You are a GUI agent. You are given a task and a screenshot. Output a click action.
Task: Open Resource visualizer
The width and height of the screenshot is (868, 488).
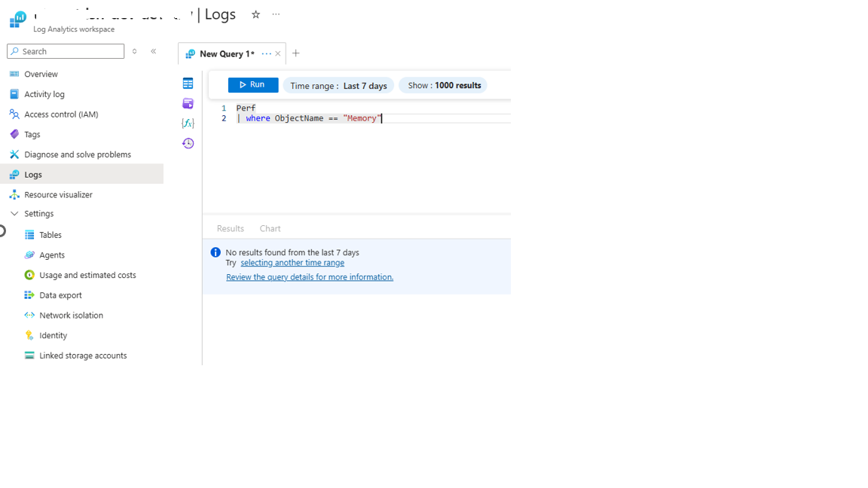[x=58, y=195]
